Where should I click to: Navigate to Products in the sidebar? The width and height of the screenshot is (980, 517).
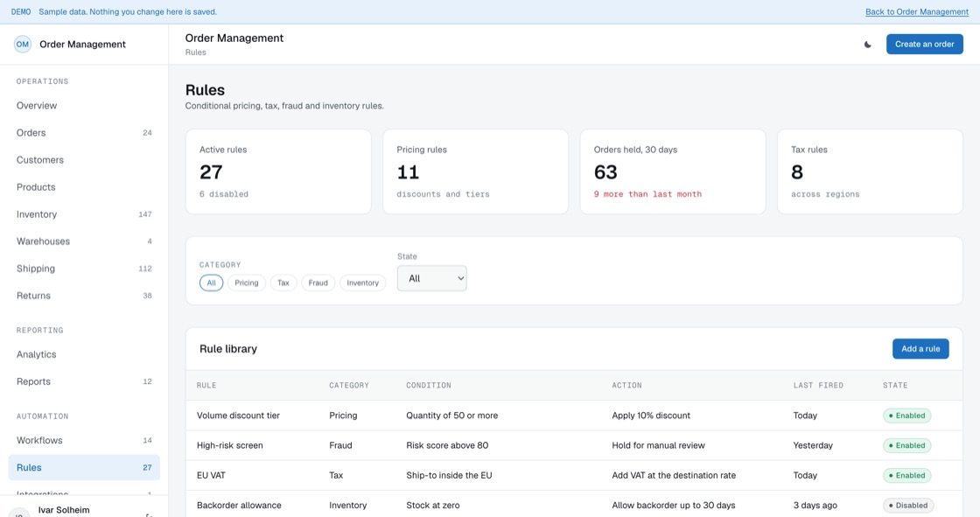84,187
